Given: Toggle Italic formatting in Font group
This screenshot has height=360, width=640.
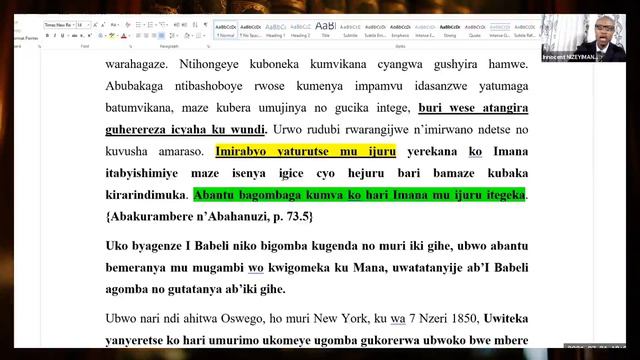Looking at the screenshot, I should [55, 36].
